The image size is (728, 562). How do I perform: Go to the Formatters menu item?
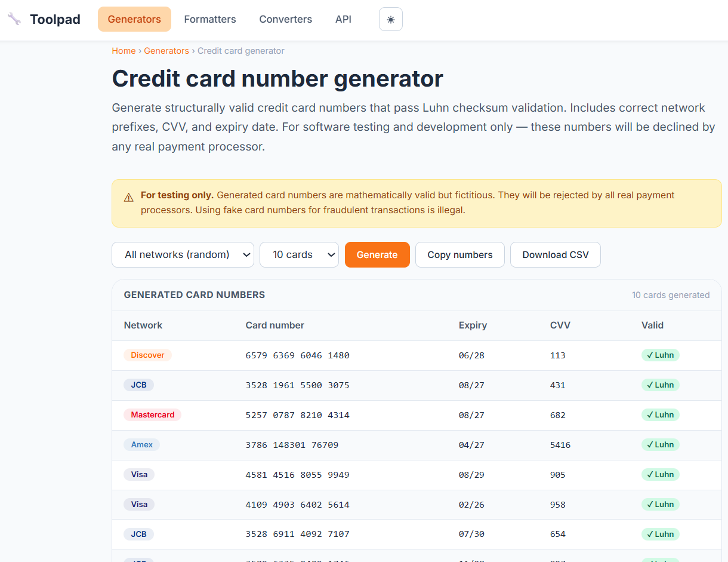210,19
